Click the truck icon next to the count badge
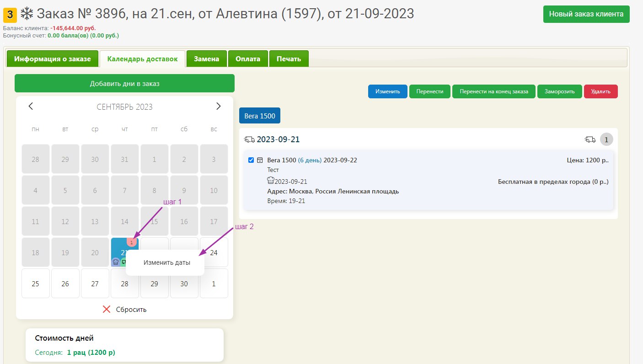Viewport: 643px width, 364px height. click(590, 139)
